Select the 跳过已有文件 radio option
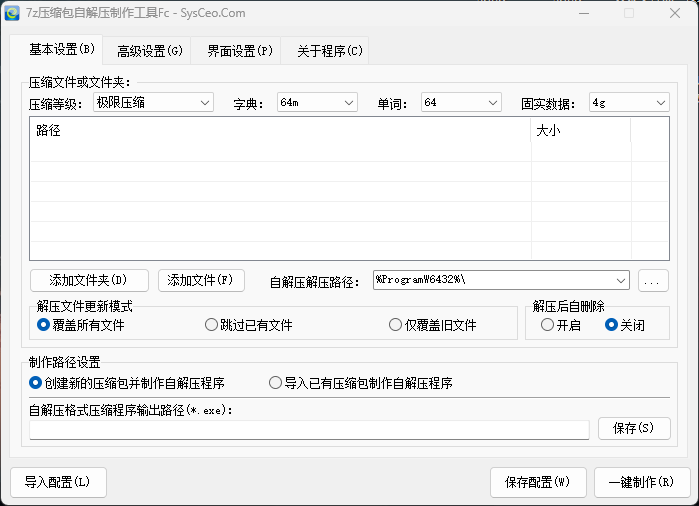699x506 pixels. [x=248, y=325]
